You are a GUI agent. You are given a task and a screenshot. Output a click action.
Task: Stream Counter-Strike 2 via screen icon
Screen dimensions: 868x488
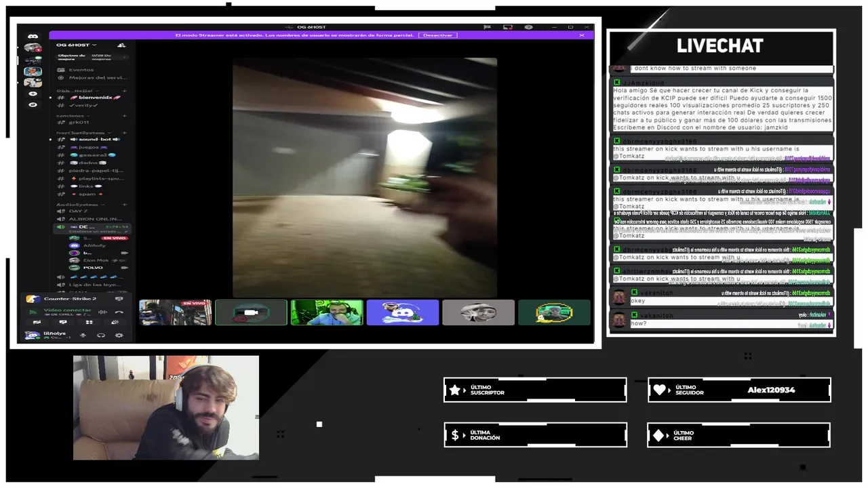(x=119, y=299)
